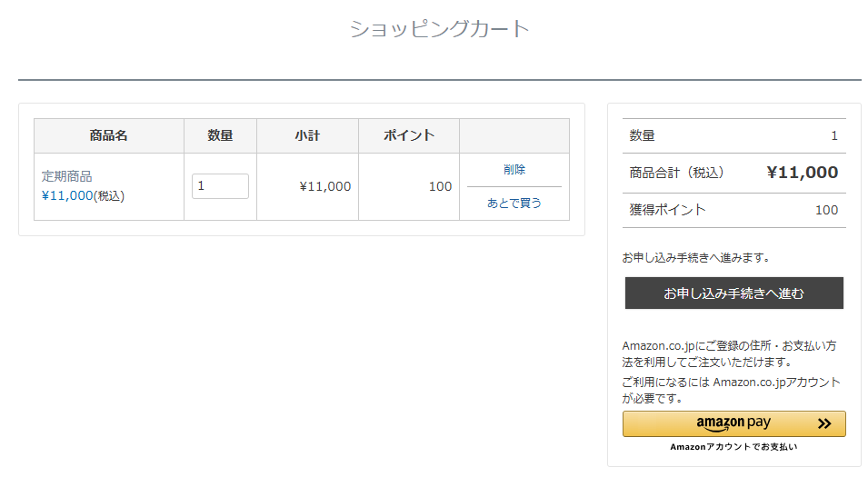Click the 商品名 column header

coord(109,135)
